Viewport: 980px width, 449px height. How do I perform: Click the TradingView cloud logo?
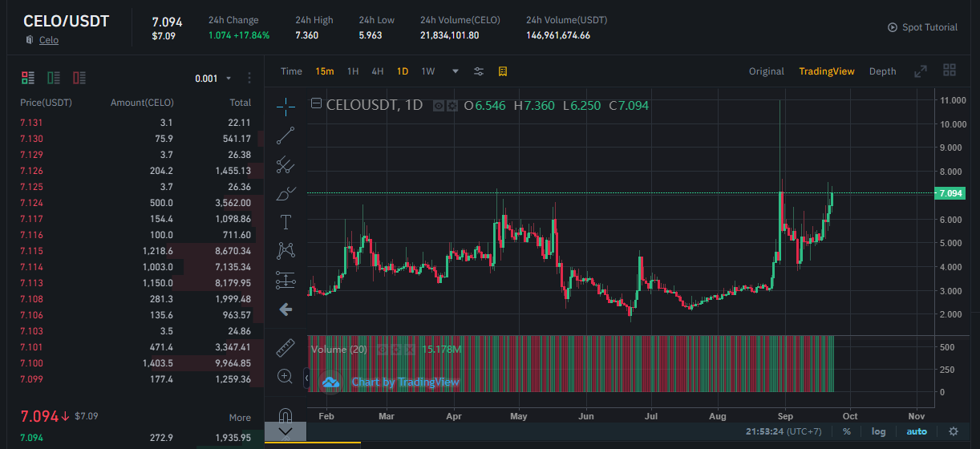point(330,382)
